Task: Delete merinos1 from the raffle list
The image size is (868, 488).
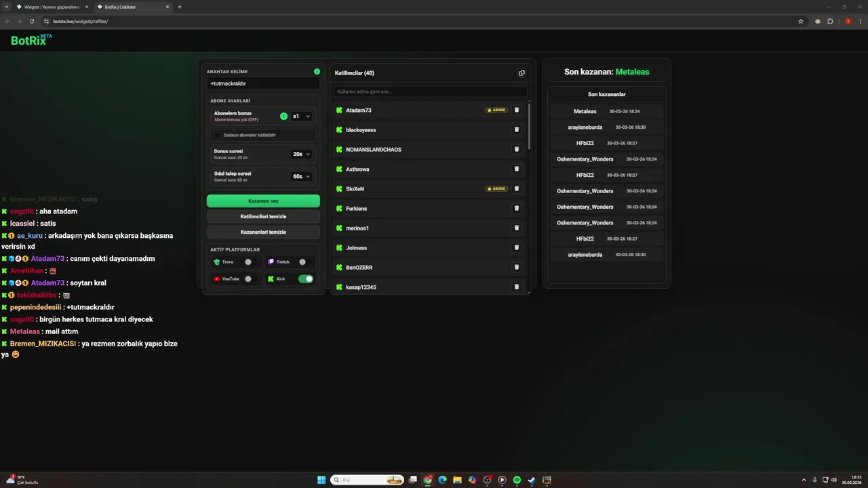Action: click(x=517, y=228)
